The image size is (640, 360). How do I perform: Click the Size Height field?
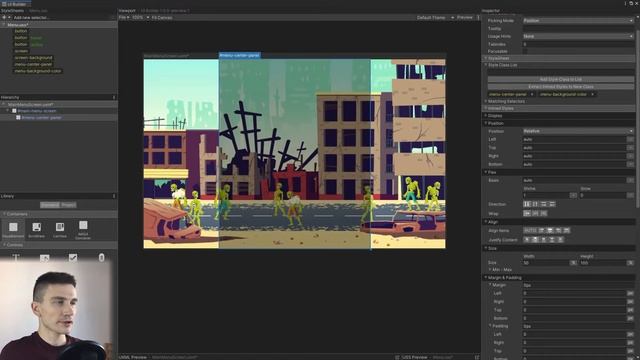coord(603,263)
